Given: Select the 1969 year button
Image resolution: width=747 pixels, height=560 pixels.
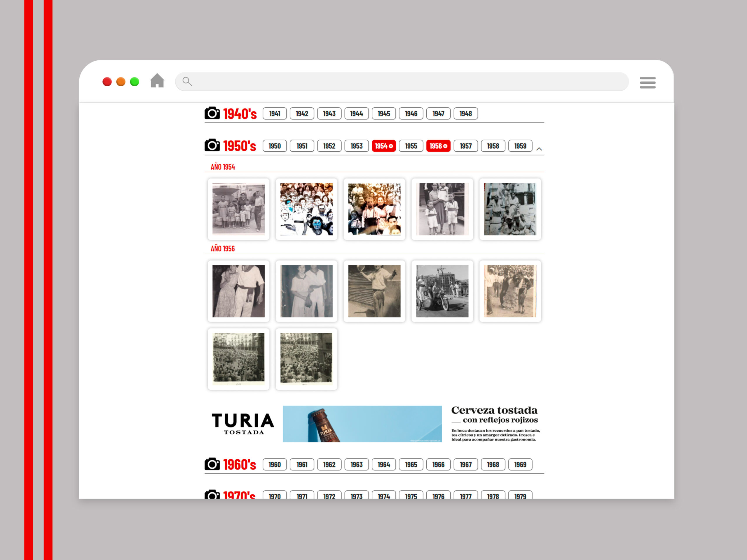Looking at the screenshot, I should pos(520,464).
